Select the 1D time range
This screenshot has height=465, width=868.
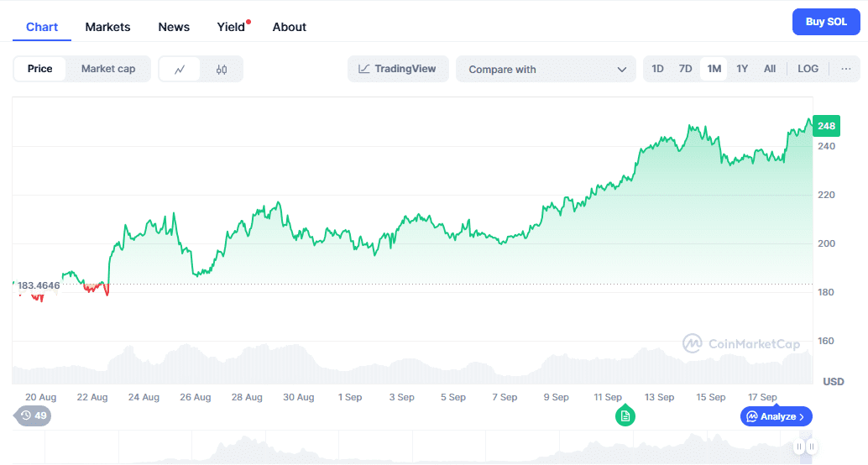tap(657, 69)
